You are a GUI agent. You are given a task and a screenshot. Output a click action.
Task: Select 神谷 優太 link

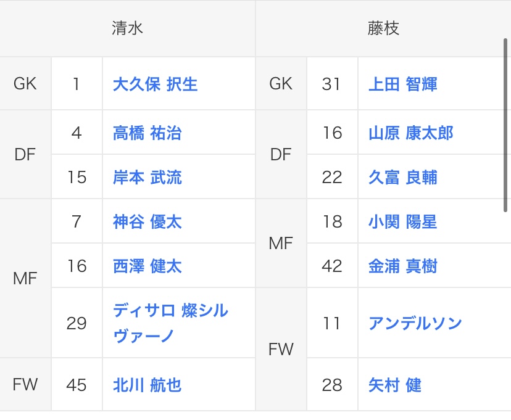(x=147, y=222)
